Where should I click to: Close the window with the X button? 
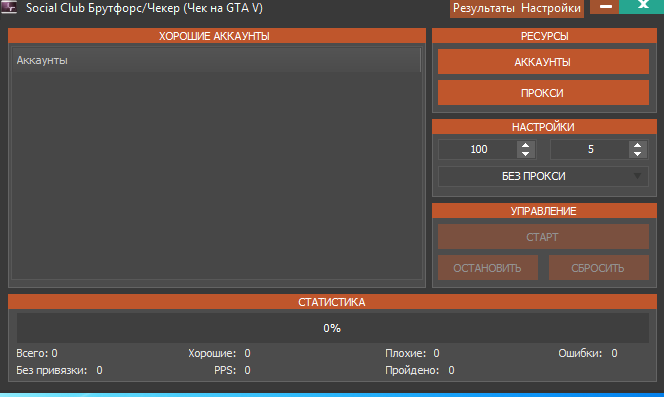point(642,7)
